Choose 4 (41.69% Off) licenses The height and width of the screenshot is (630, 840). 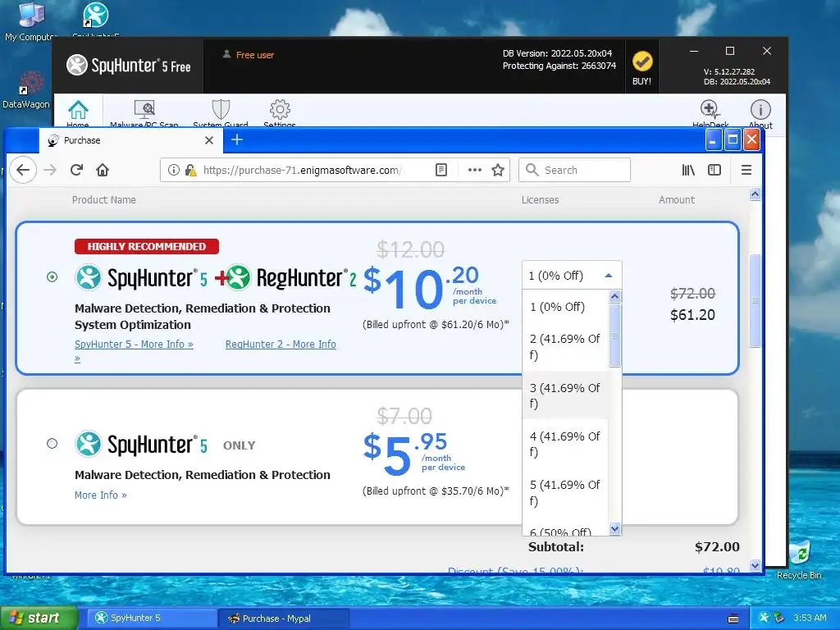565,444
